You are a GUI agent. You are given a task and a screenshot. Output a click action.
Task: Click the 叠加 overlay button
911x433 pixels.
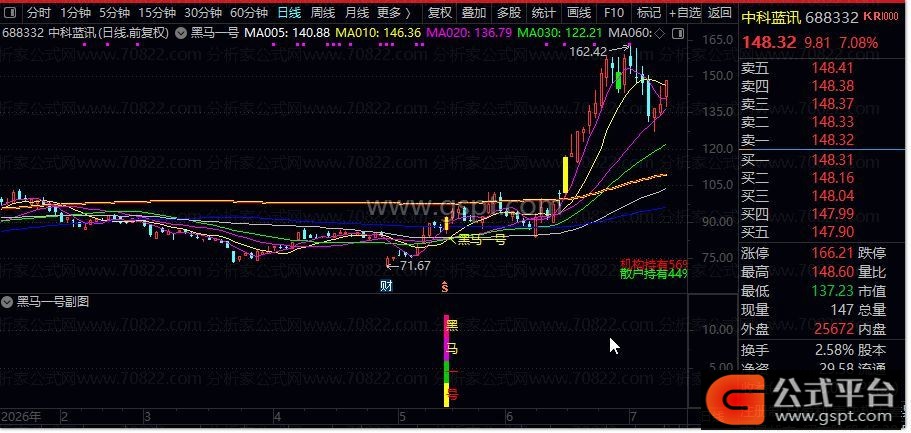[x=474, y=13]
